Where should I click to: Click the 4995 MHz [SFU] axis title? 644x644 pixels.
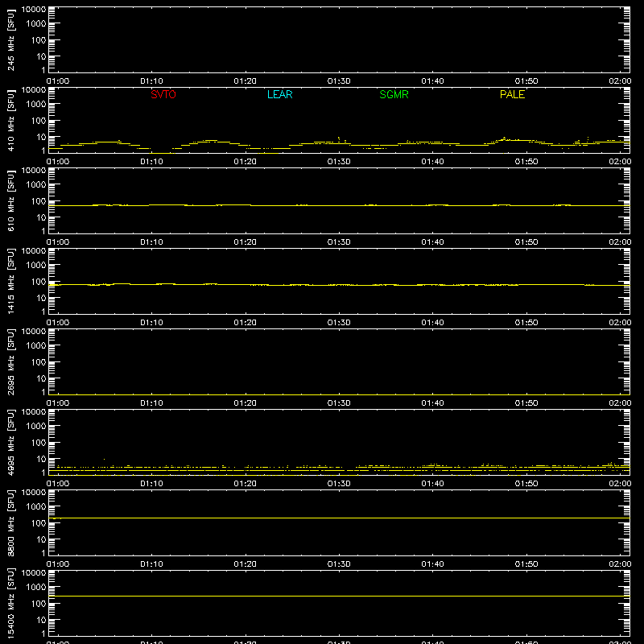click(x=10, y=442)
